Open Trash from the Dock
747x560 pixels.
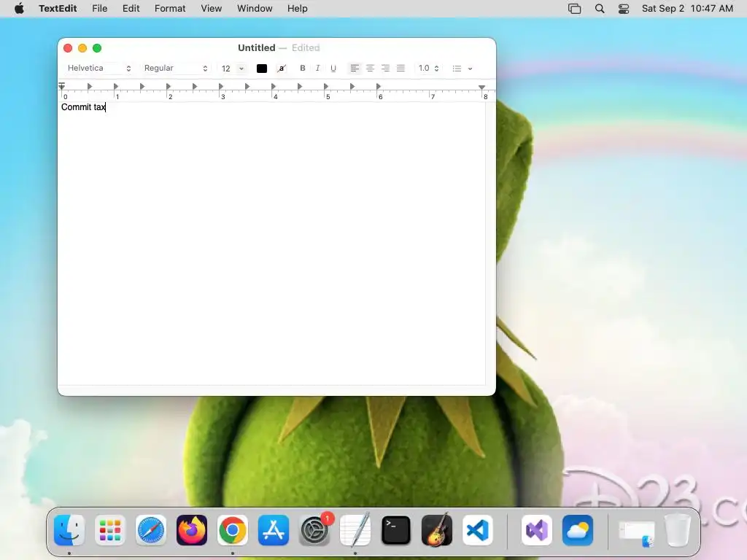click(678, 530)
